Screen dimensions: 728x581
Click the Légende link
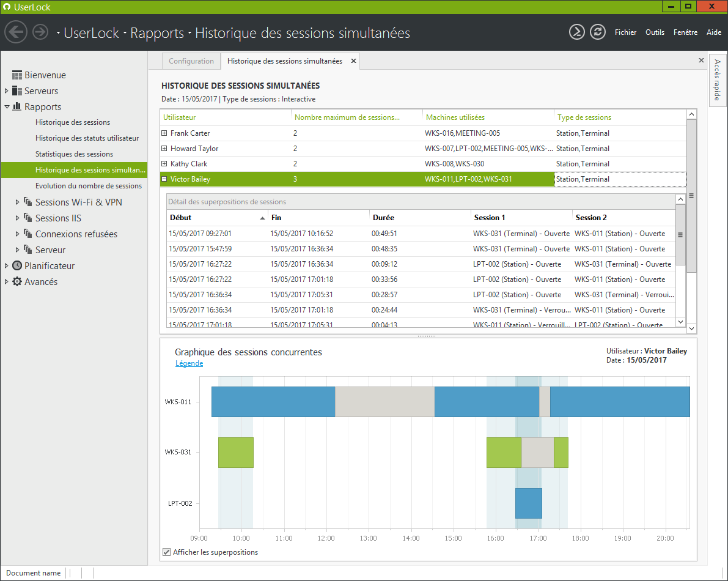pos(189,363)
